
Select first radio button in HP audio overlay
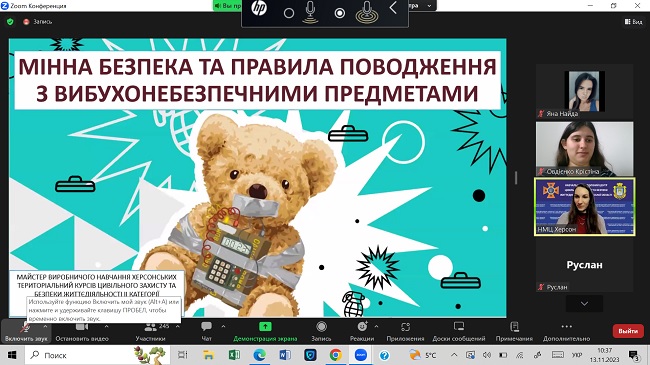click(289, 13)
